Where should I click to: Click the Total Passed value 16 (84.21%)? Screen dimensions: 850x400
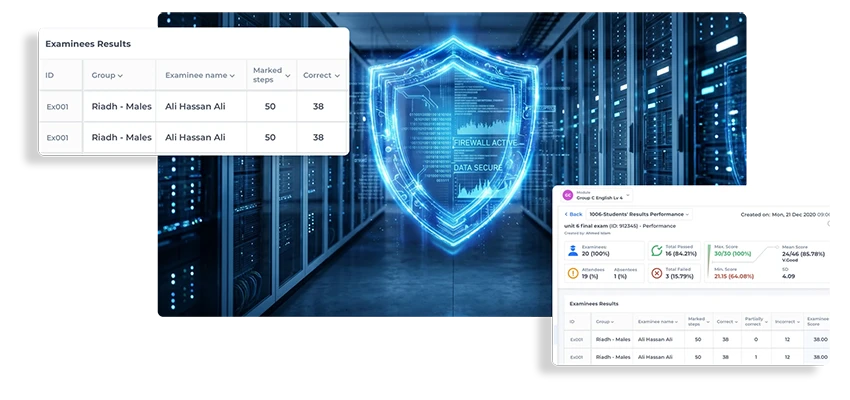pos(681,253)
